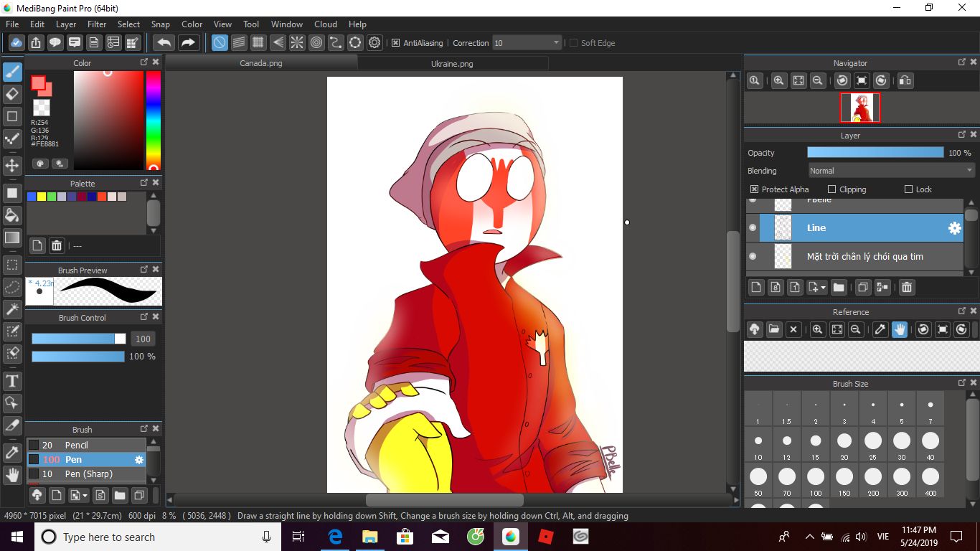Zoom in using the Navigator panel
Screen dimensions: 980x551
point(779,80)
